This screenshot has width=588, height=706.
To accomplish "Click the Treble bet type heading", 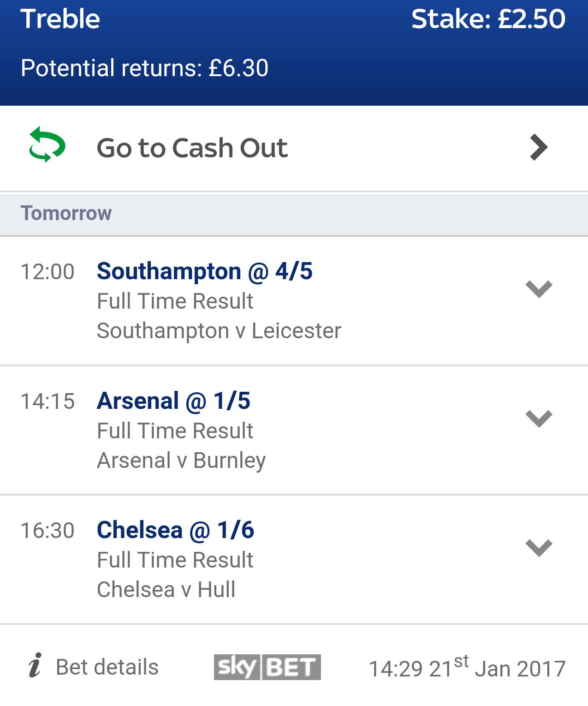I will coord(60,19).
